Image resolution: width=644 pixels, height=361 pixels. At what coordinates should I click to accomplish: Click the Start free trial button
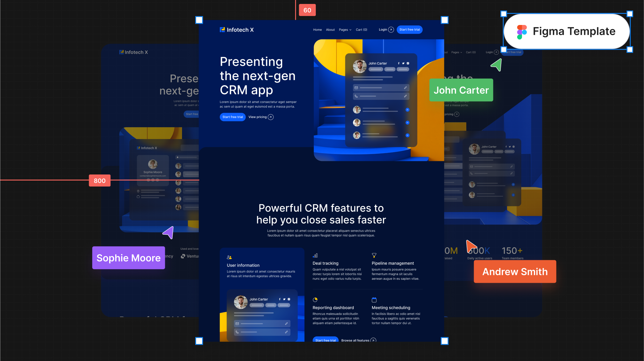coord(232,117)
